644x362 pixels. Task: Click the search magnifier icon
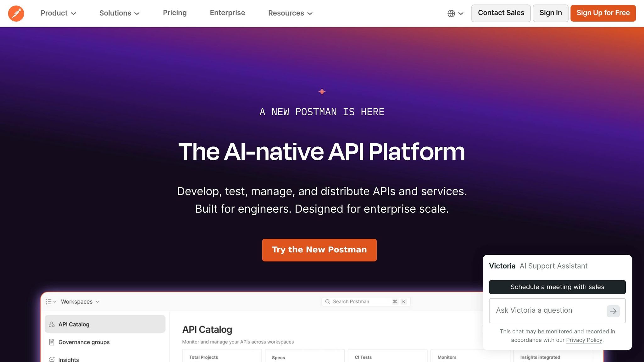coord(327,302)
